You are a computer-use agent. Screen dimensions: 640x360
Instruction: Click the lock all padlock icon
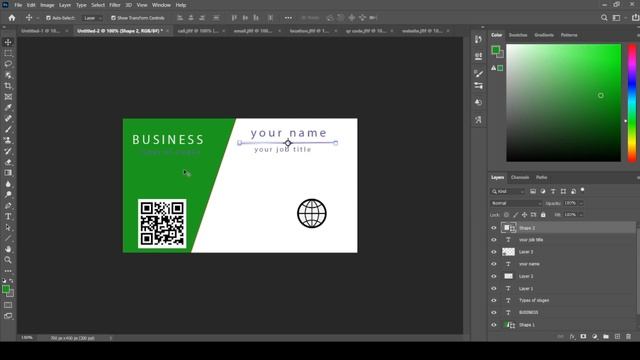coord(543,215)
